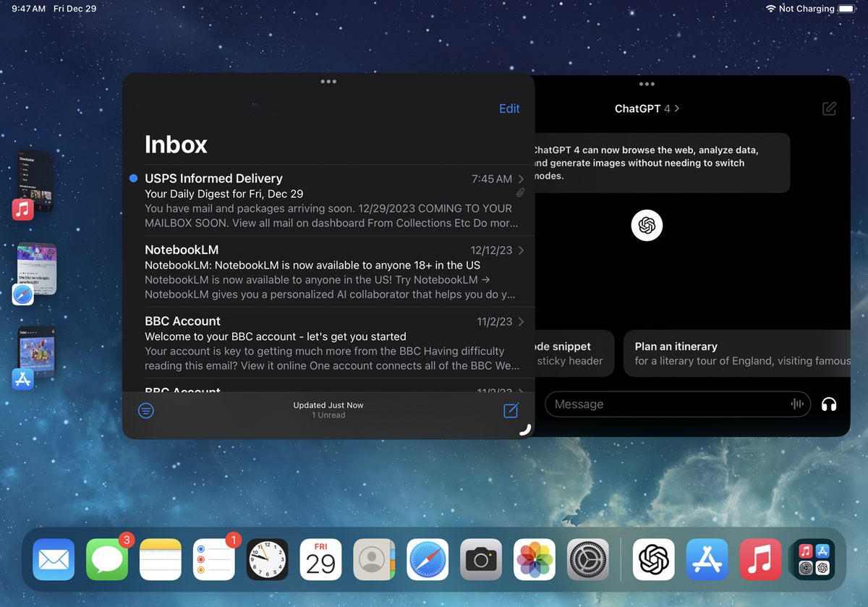The image size is (868, 607).
Task: Open Mail from the Dock
Action: [54, 559]
